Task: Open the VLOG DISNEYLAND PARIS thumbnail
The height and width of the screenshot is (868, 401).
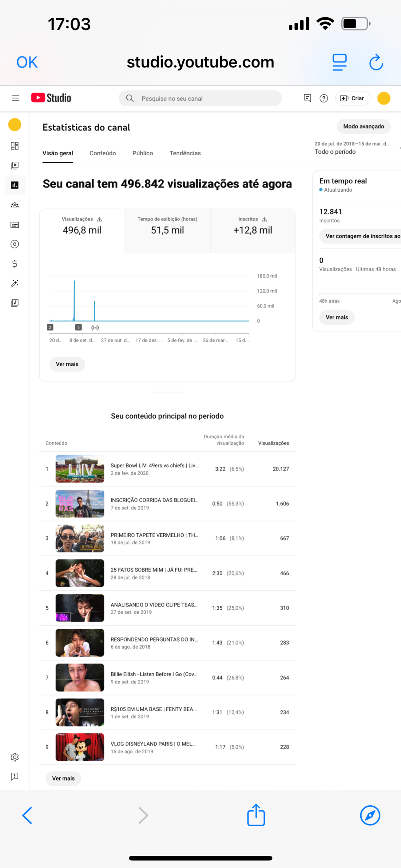Action: coord(80,747)
